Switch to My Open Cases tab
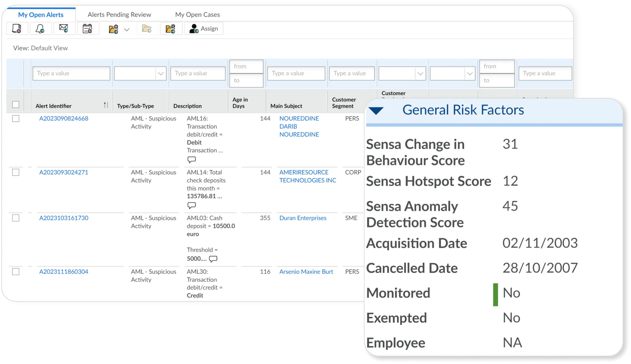Image resolution: width=631 pixels, height=364 pixels. [197, 14]
